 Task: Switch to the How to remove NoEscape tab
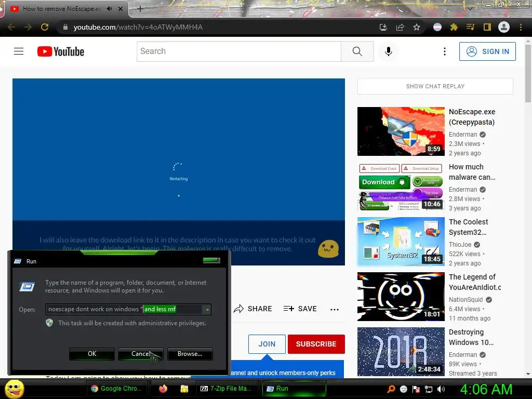tap(61, 9)
